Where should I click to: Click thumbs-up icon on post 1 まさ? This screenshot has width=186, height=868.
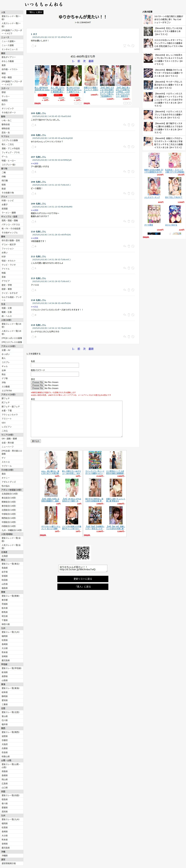33,46
